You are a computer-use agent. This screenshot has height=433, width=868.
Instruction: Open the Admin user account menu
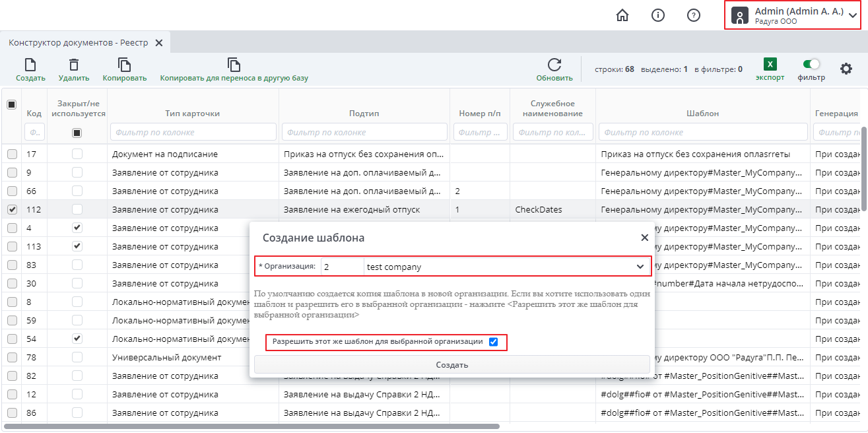pos(792,15)
